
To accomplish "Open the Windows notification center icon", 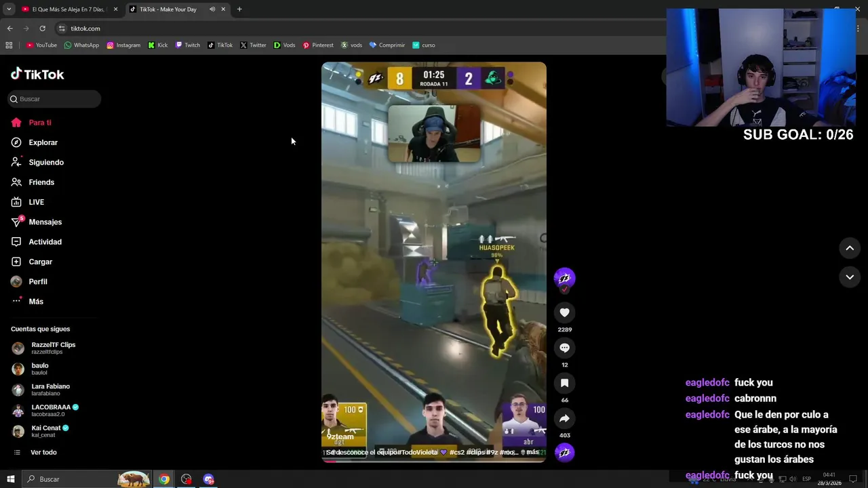I will [853, 479].
